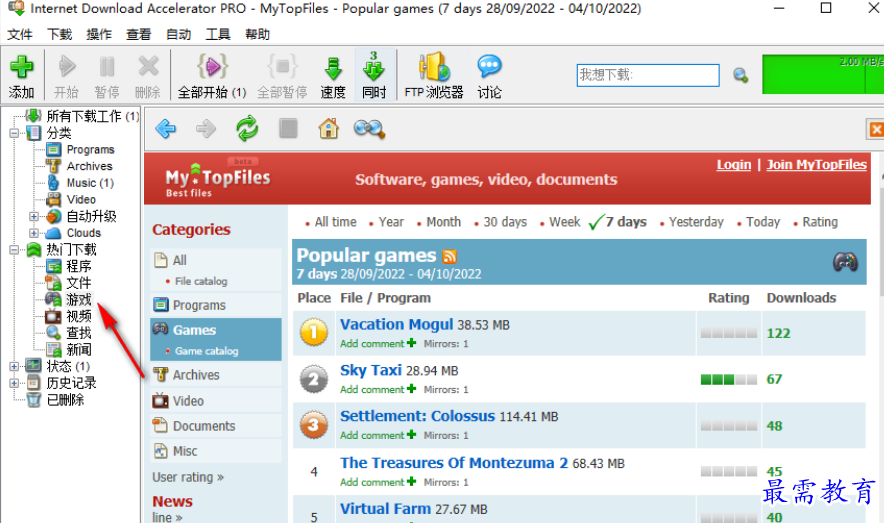Open the 操作 menu
This screenshot has height=523, width=884.
click(x=99, y=34)
